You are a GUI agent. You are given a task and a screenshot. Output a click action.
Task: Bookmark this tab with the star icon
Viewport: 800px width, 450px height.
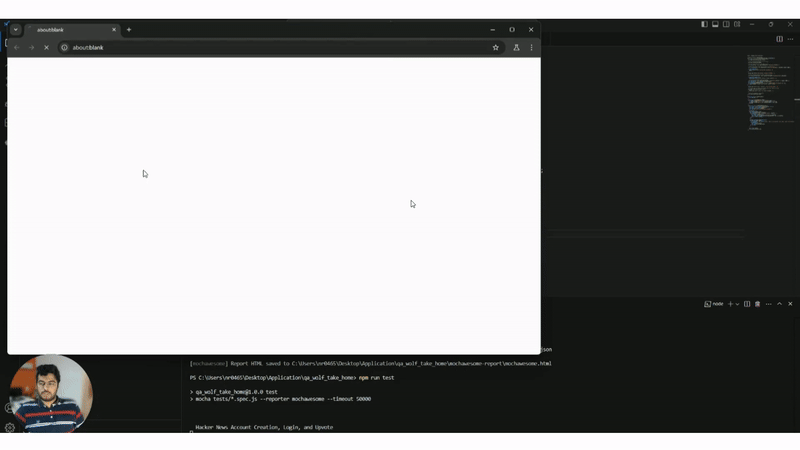click(x=495, y=47)
